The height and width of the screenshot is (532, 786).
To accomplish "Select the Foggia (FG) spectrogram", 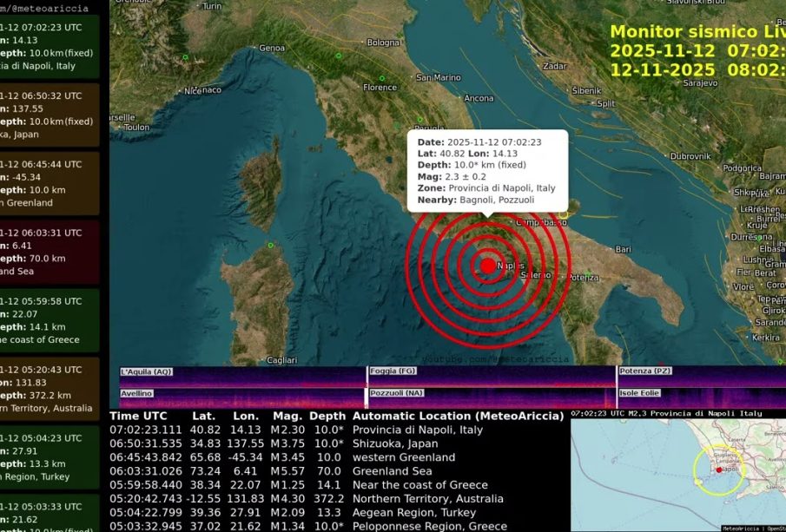I will click(491, 377).
